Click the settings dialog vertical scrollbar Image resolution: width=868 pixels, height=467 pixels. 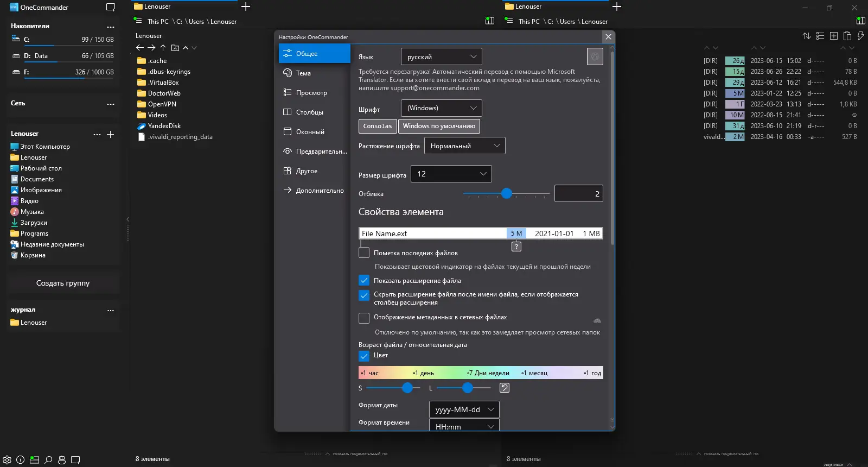(612, 148)
